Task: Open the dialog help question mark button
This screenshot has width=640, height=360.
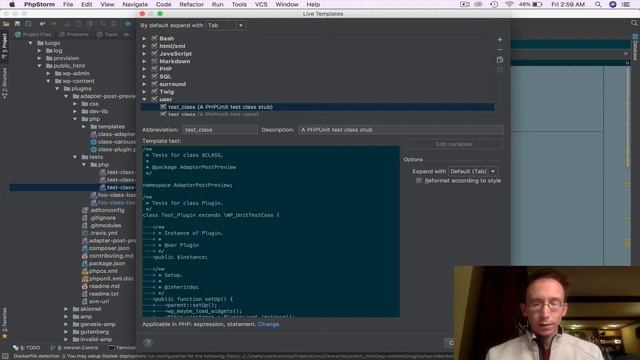Action: [x=148, y=343]
